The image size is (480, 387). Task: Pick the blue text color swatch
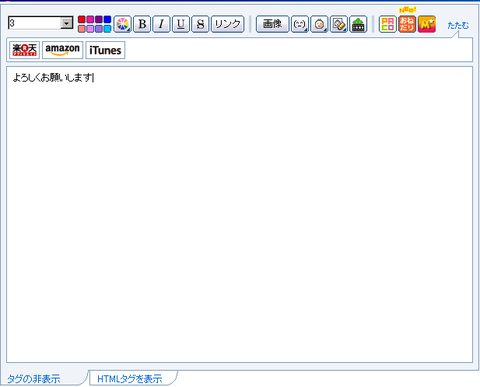coord(107,20)
